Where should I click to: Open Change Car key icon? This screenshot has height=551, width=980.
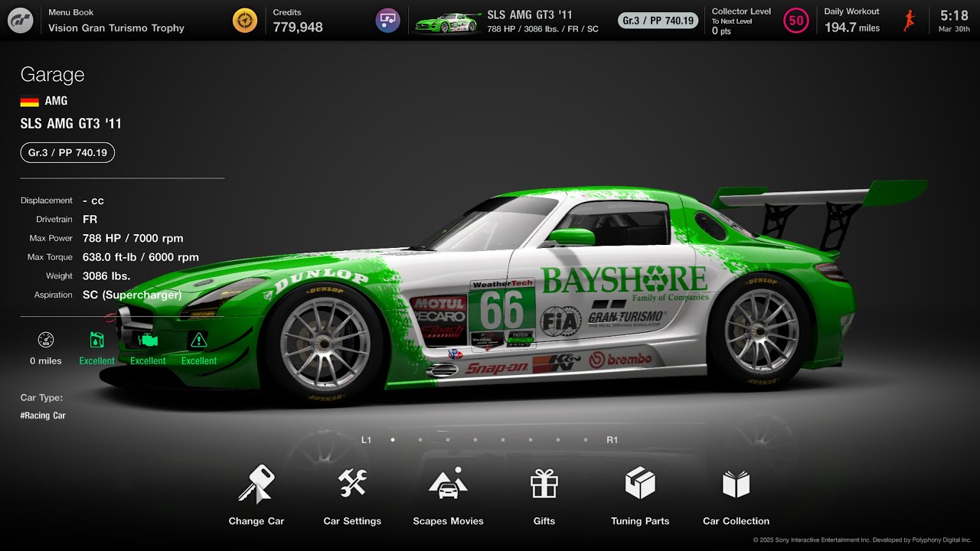point(256,484)
